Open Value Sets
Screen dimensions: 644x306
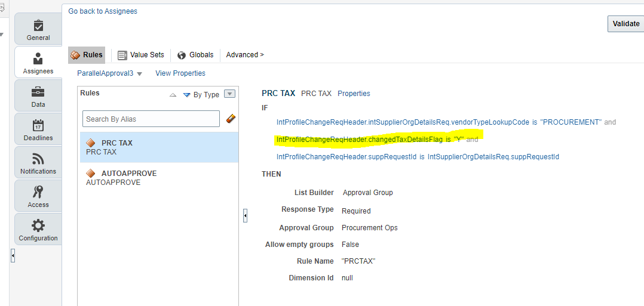(141, 55)
